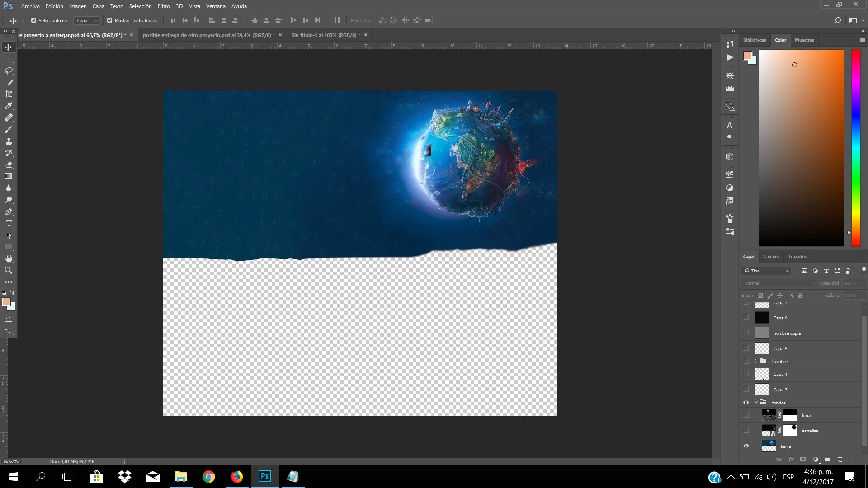
Task: Open the Opacidad dropdown arrow
Action: pos(862,283)
